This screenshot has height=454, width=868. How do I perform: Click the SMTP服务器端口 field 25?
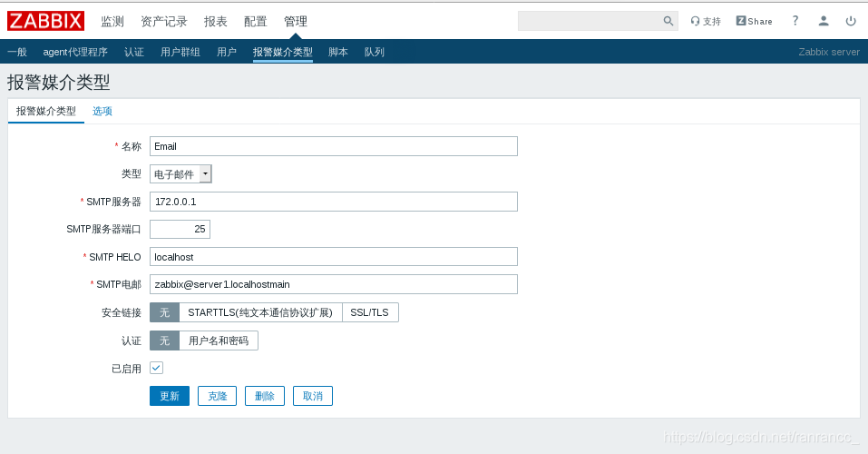coord(180,229)
